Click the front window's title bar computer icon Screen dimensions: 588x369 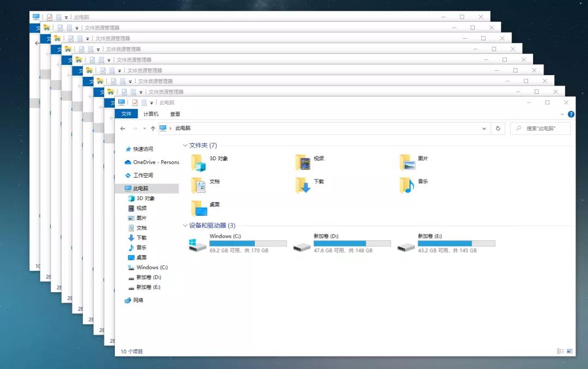[x=121, y=102]
